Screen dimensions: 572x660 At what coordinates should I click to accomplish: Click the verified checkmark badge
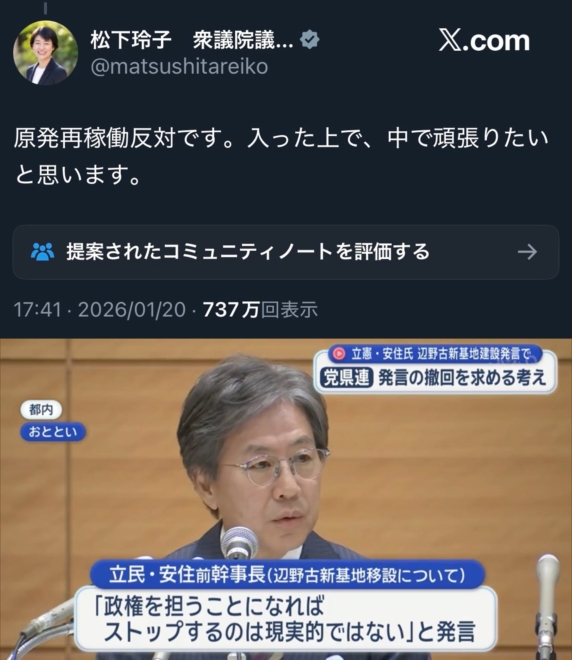click(x=310, y=40)
